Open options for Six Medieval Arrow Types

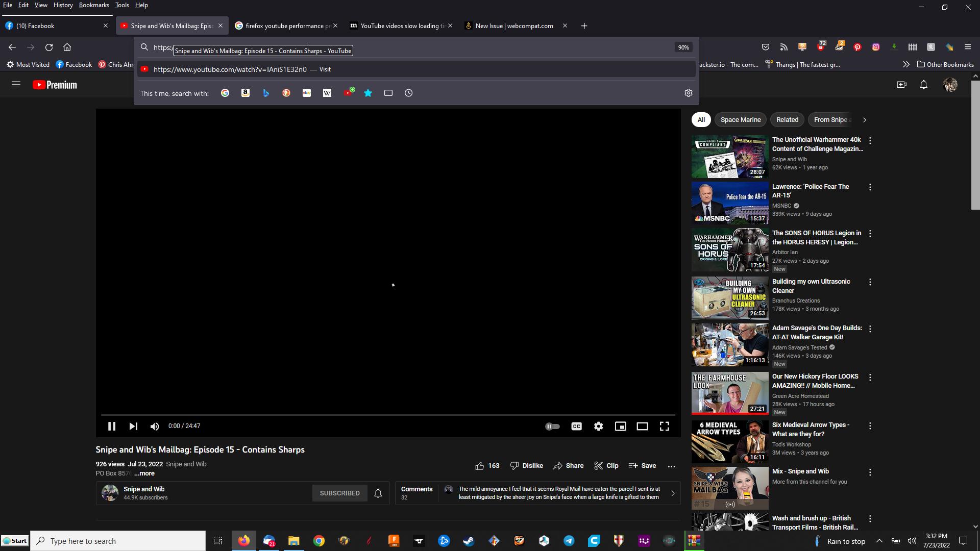pyautogui.click(x=870, y=426)
